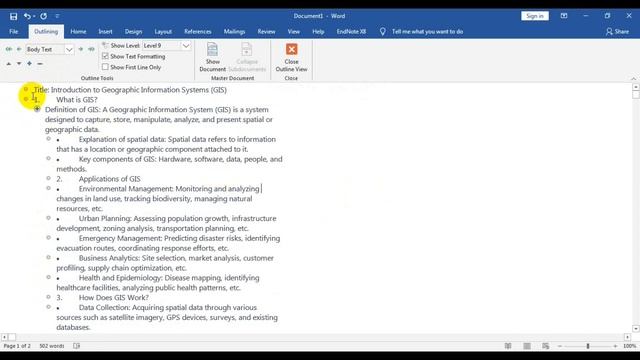Click the zoom slider handle
Screen dimensions: 640x360
(588, 346)
